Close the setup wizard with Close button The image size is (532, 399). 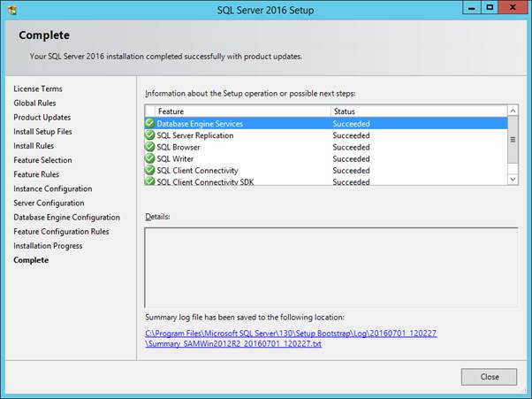[x=489, y=377]
